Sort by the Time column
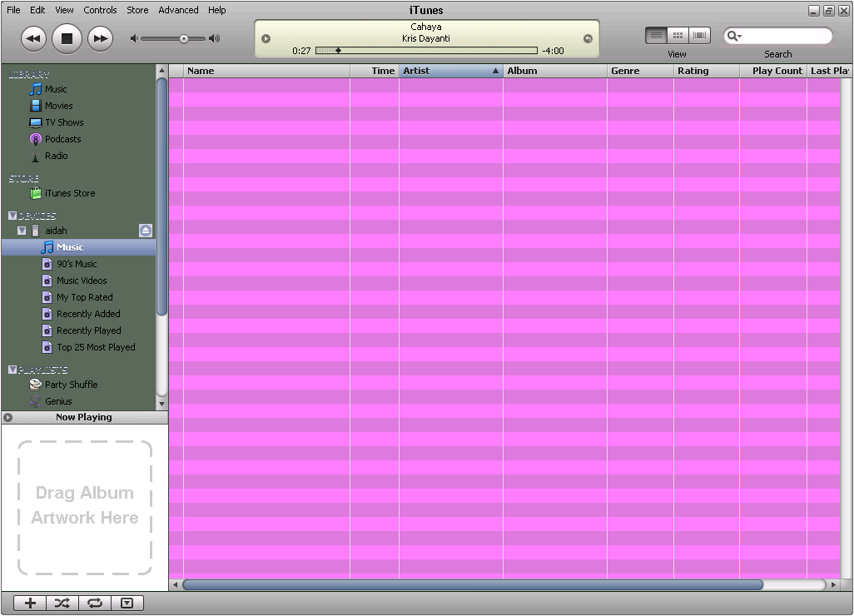Viewport: 854px width, 616px height. 375,71
